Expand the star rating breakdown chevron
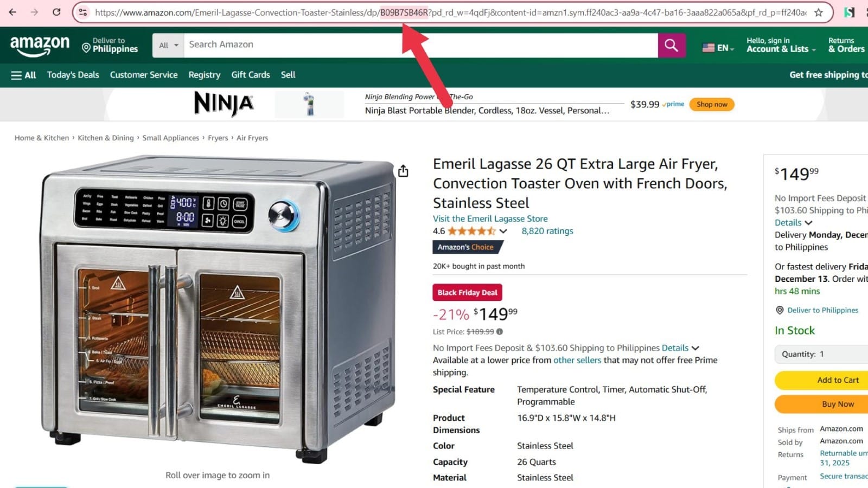 (503, 232)
